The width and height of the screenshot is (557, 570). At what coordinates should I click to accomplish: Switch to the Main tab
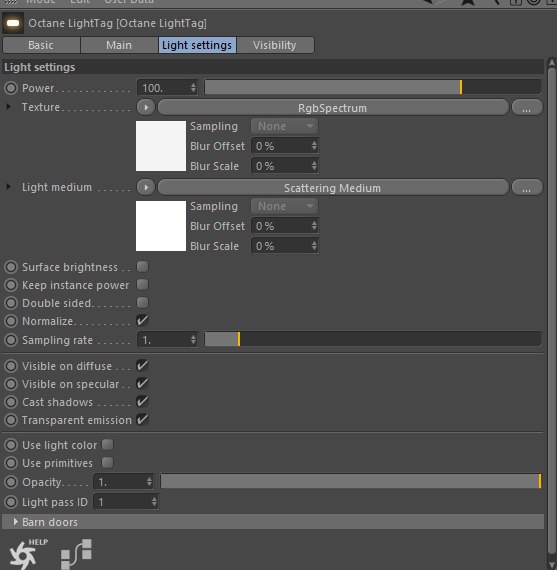(x=119, y=45)
